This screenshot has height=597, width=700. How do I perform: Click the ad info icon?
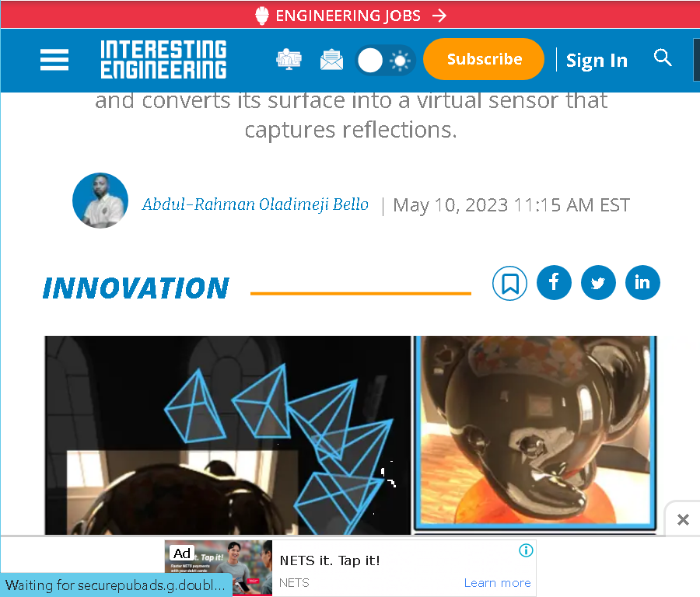click(526, 550)
